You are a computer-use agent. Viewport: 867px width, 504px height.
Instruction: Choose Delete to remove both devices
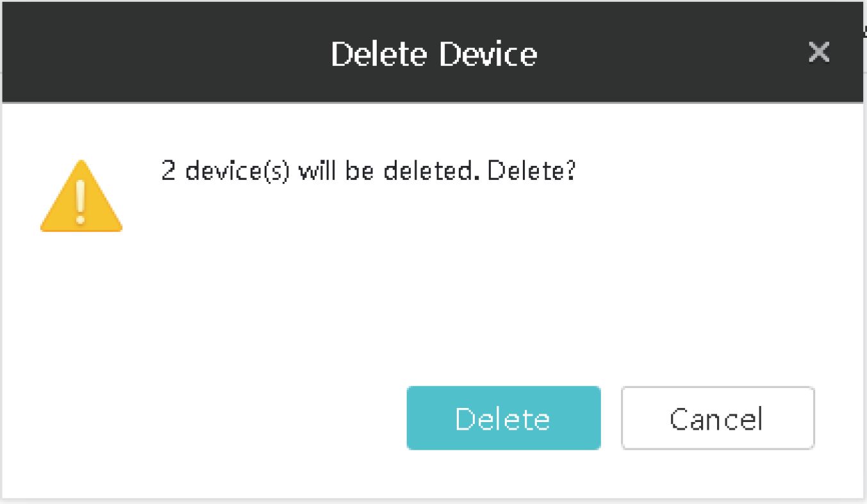click(503, 418)
